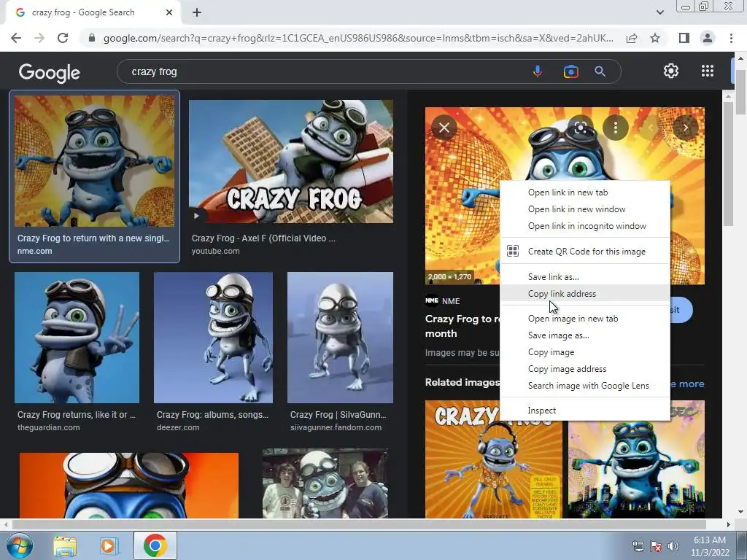Click the page vertical scrollbar thumb
This screenshot has width=747, height=560.
[740, 93]
